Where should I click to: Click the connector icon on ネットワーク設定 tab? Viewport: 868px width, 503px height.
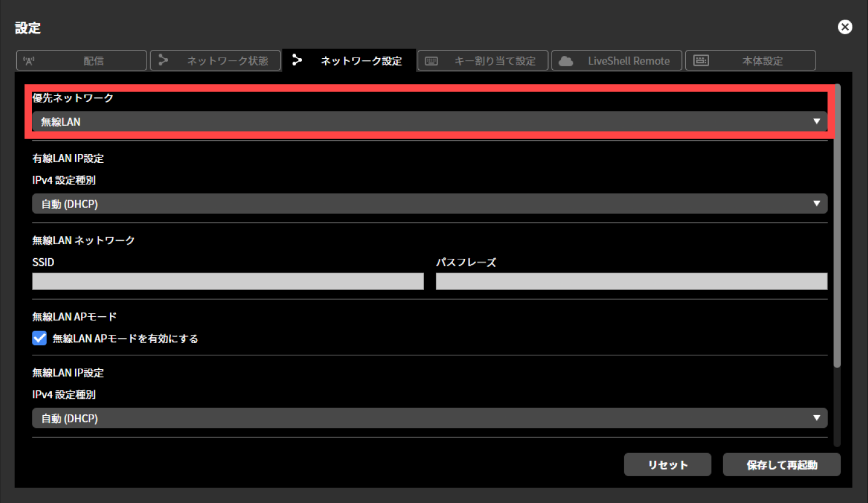click(x=297, y=60)
